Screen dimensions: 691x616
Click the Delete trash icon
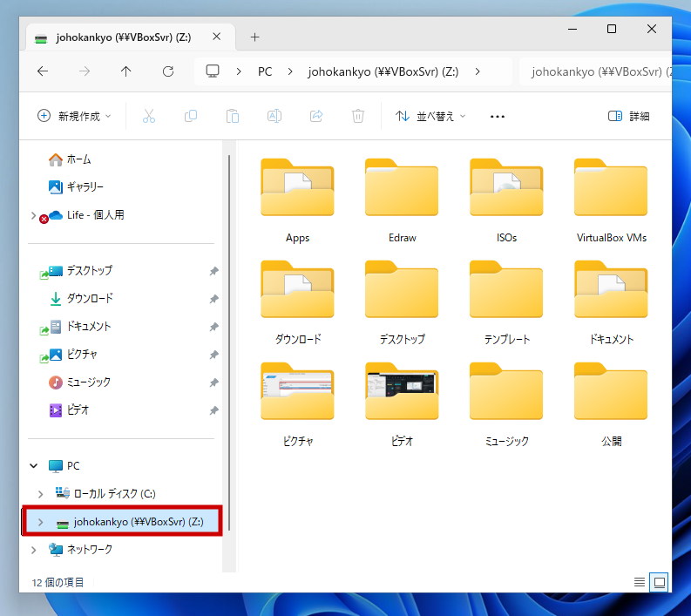point(357,116)
